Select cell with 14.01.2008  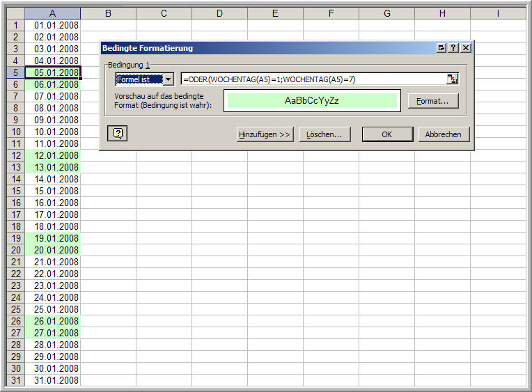pos(53,179)
